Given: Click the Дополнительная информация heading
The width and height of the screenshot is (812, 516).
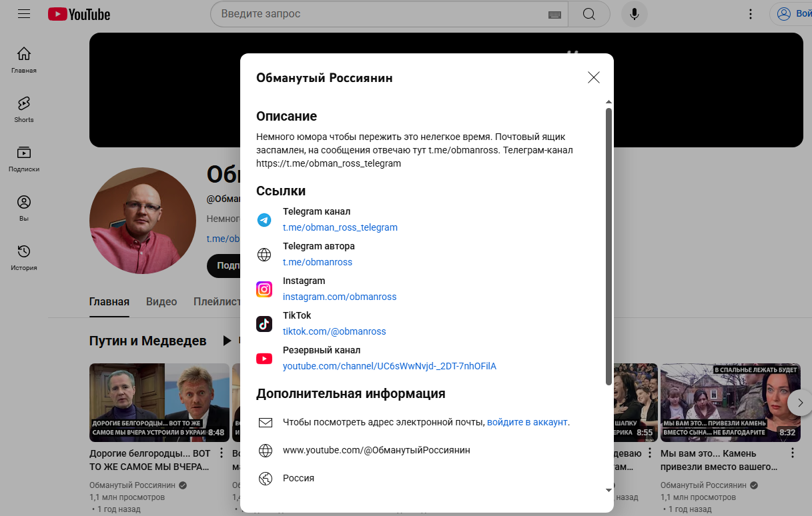Looking at the screenshot, I should (351, 393).
